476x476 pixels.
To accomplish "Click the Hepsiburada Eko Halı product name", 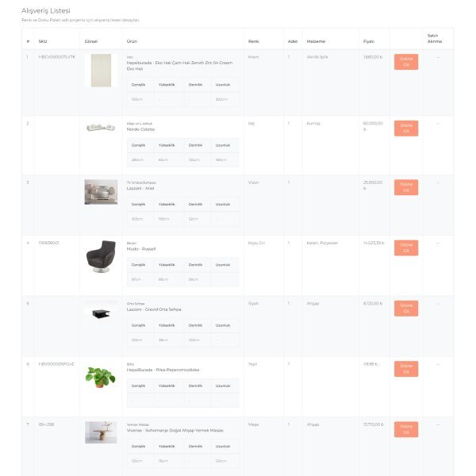I will (179, 65).
